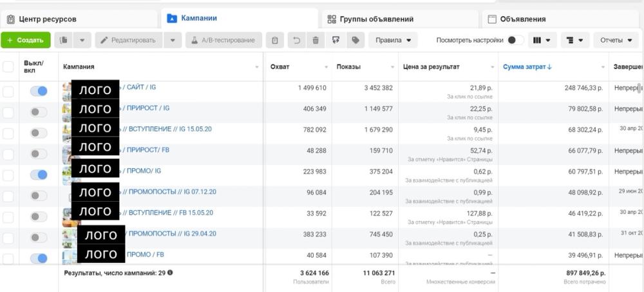The width and height of the screenshot is (644, 292).
Task: Open the САЙТ / IG campaign link
Action: (x=138, y=88)
